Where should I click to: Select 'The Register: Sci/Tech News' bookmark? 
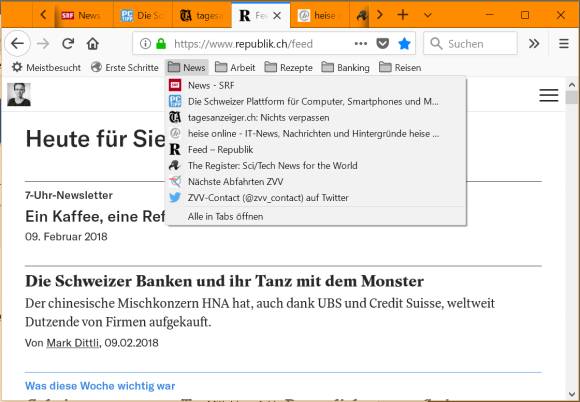click(x=316, y=166)
